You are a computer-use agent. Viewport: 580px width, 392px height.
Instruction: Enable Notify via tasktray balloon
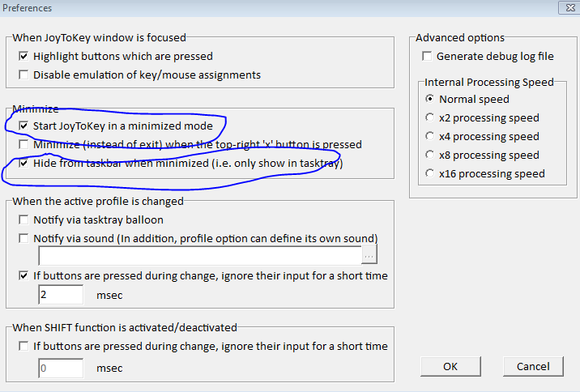(23, 219)
